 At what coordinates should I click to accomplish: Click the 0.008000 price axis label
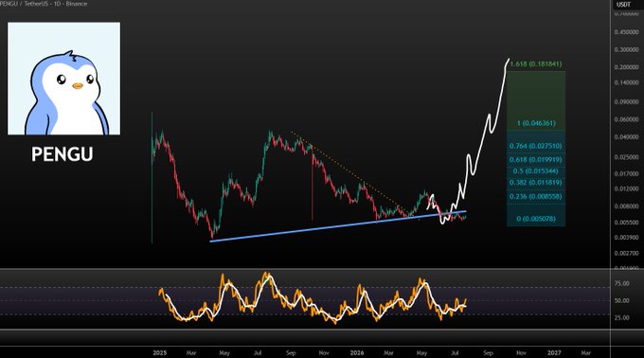click(x=627, y=206)
